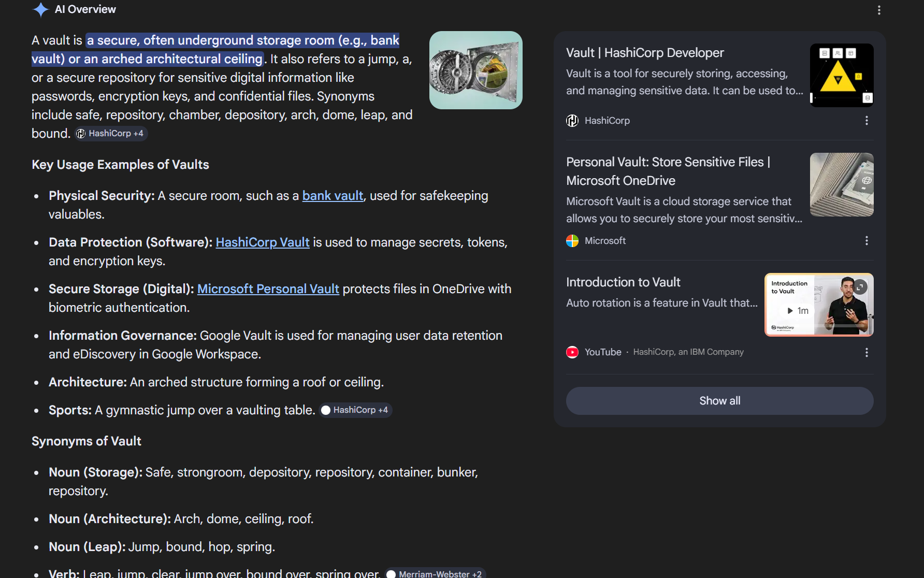Click the HashiCorp logo icon in source card
The height and width of the screenshot is (578, 924).
tap(572, 121)
